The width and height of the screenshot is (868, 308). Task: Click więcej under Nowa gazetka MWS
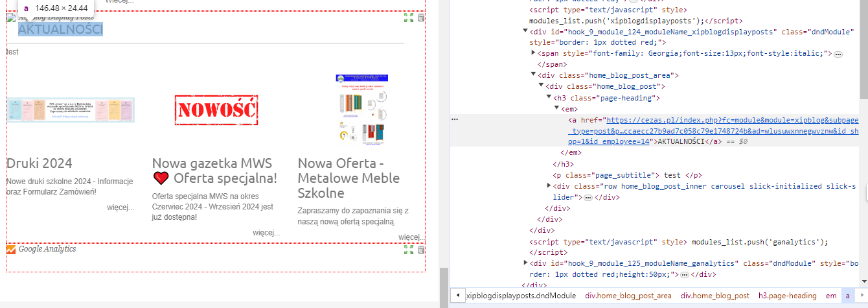pyautogui.click(x=266, y=232)
